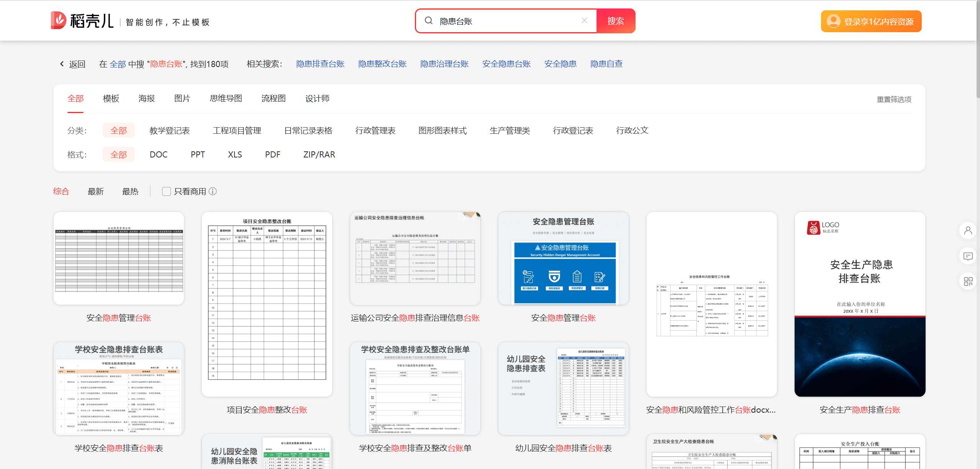This screenshot has width=980, height=469.
Task: Filter category by 行政登记表
Action: pyautogui.click(x=573, y=131)
